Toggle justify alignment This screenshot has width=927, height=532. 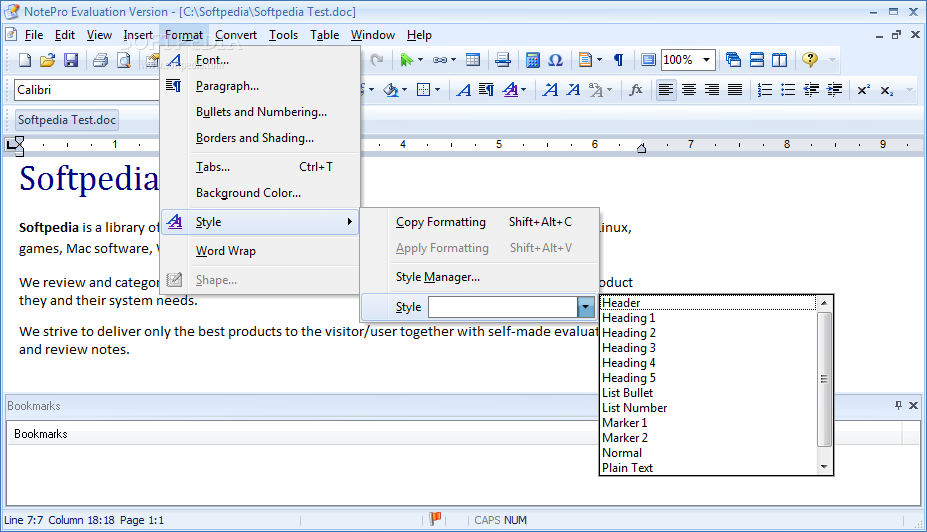pyautogui.click(x=735, y=90)
